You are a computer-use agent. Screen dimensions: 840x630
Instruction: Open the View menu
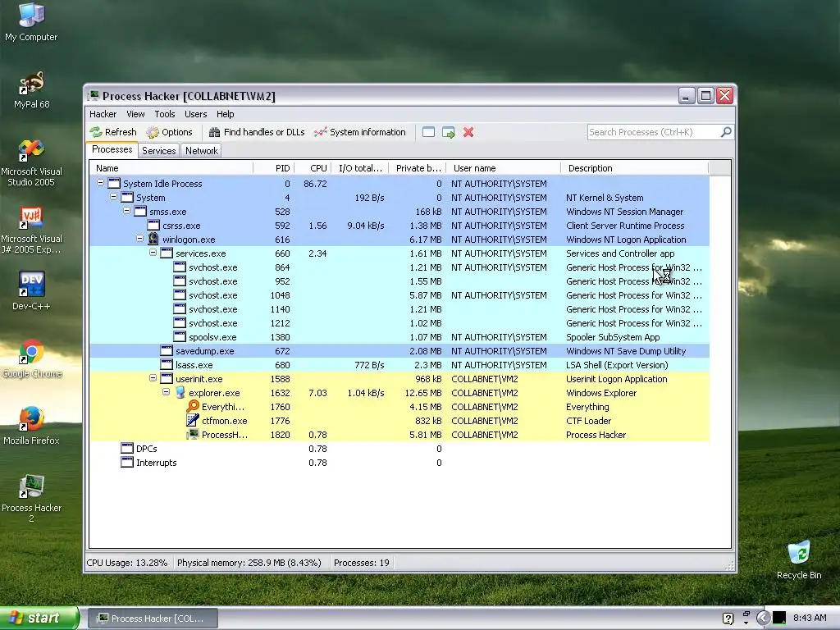pos(135,114)
